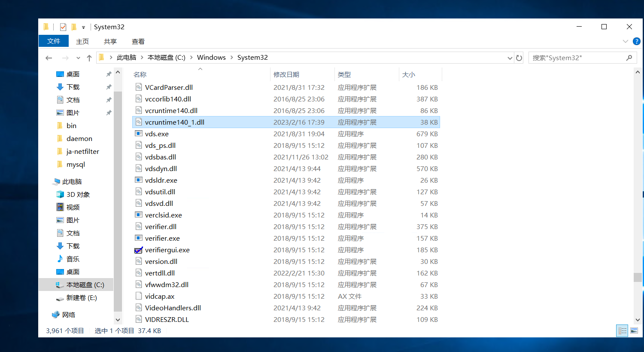
Task: Click 本地磁盘 (C:) in the address path
Action: pos(167,58)
